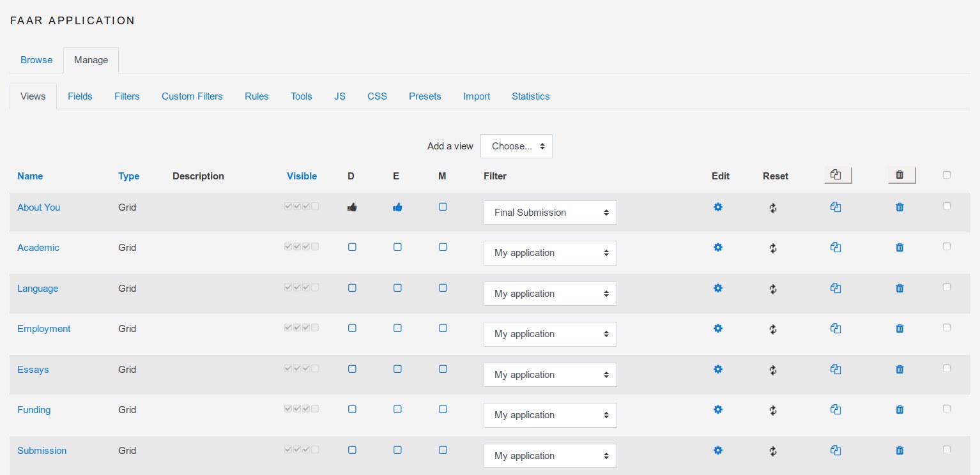Click header bulk delete trash button
This screenshot has height=475, width=980.
point(902,175)
